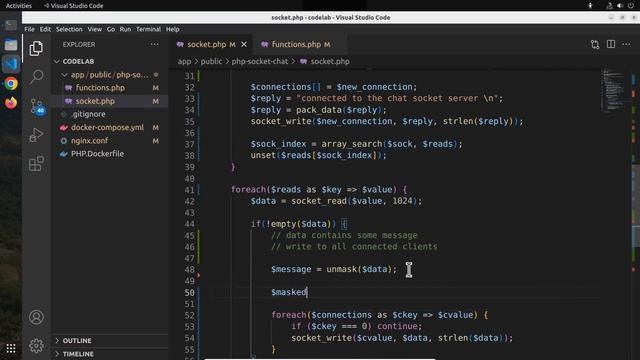This screenshot has height=360, width=640.
Task: Click the EXPLORER panel title
Action: click(79, 44)
